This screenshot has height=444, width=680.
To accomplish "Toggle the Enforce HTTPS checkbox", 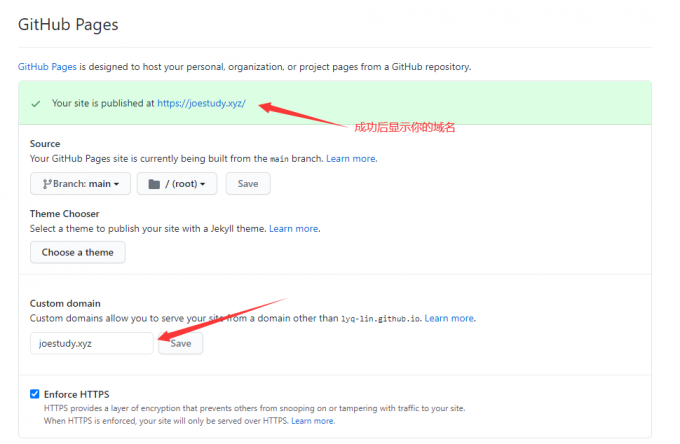I will pyautogui.click(x=35, y=394).
